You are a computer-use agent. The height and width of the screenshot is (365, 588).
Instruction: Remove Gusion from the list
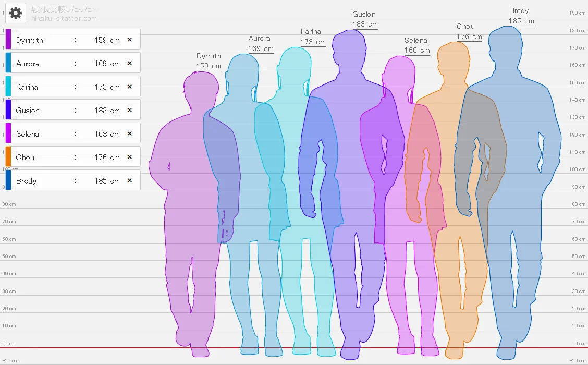130,110
